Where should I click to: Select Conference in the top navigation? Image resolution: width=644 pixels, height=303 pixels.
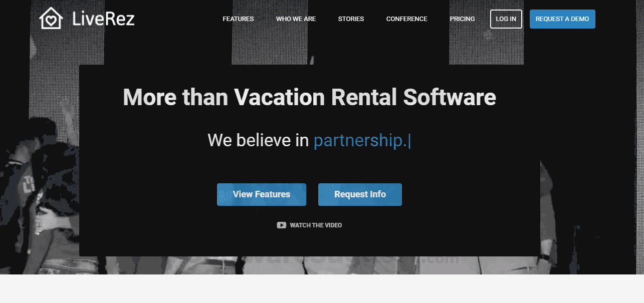(406, 19)
